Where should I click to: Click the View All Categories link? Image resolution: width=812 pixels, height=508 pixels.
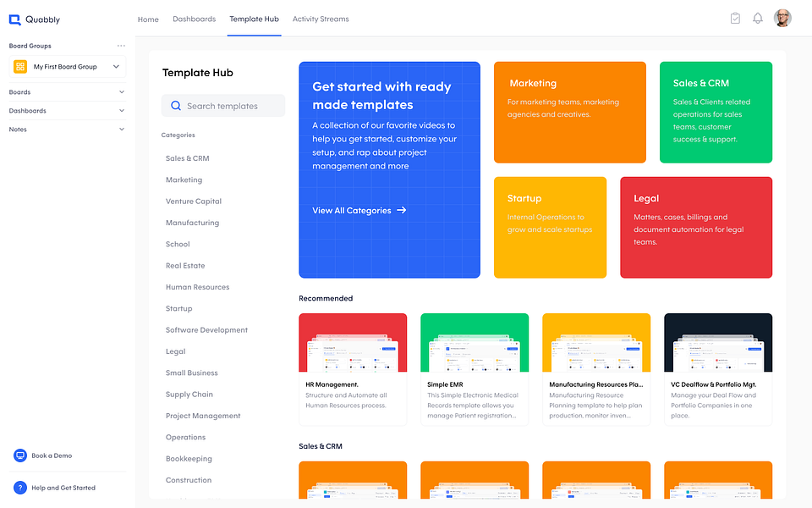(359, 211)
